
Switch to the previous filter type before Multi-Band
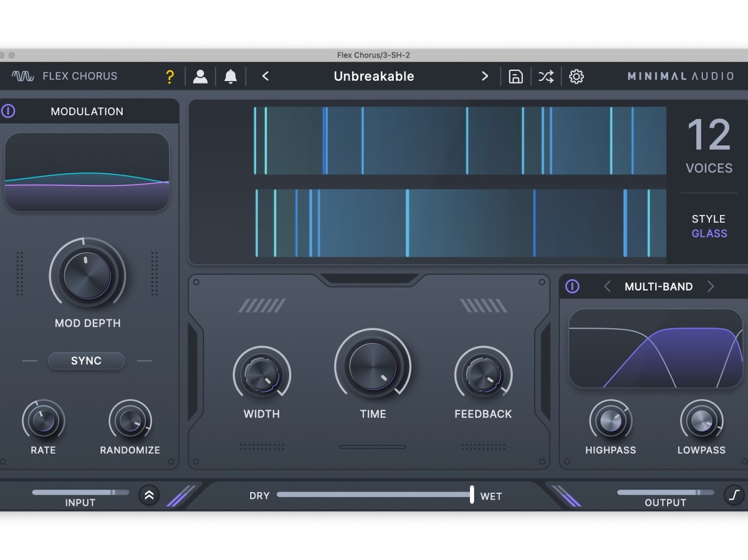click(x=607, y=287)
